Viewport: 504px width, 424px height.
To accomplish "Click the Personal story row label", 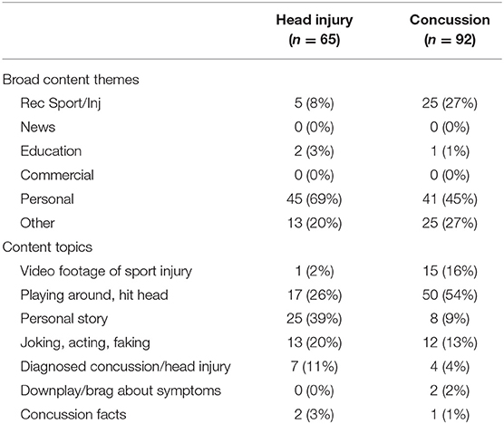I will coord(64,319).
